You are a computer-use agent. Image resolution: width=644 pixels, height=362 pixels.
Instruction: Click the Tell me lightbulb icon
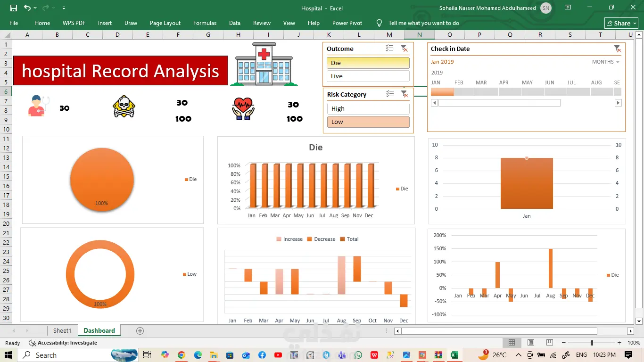(x=379, y=23)
